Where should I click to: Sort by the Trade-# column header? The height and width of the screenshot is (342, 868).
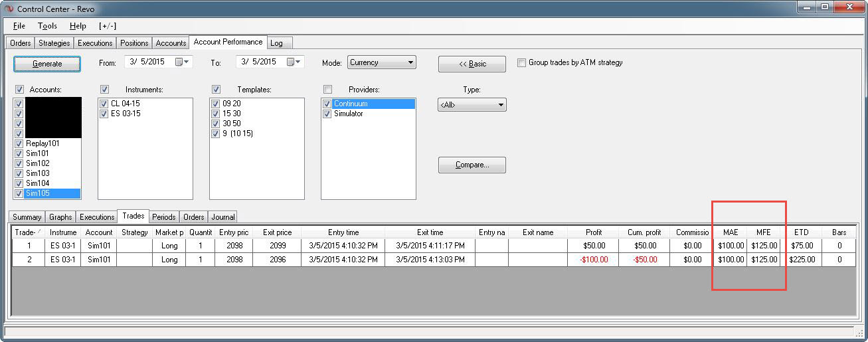[29, 232]
